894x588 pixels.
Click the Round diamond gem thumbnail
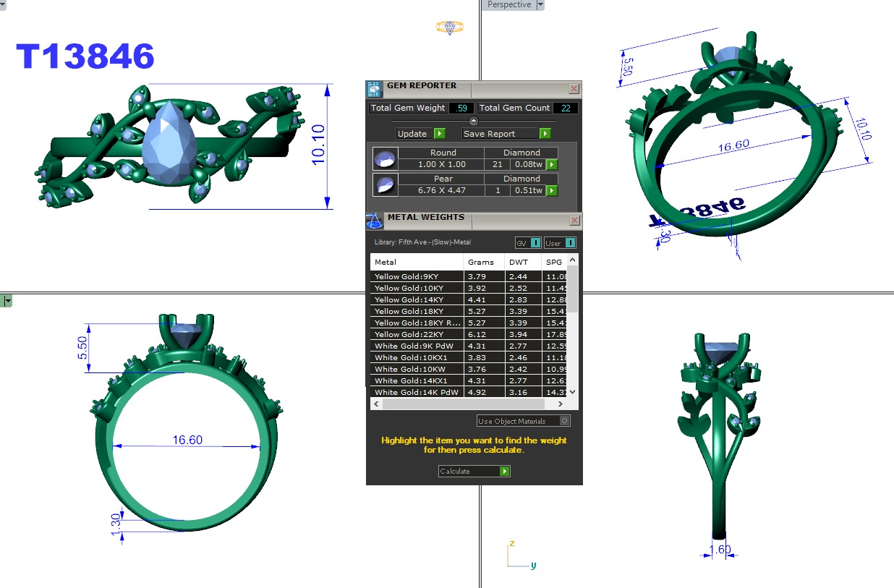384,159
